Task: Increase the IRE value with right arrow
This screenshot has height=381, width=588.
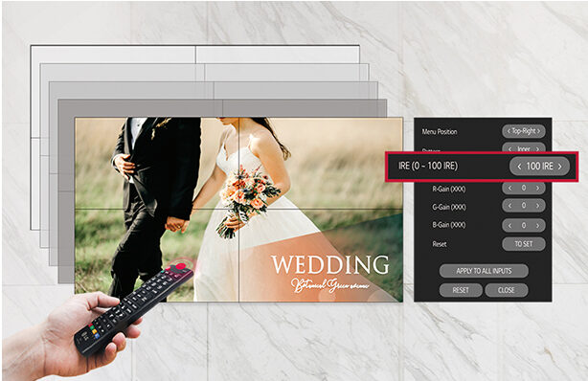Action: tap(560, 167)
